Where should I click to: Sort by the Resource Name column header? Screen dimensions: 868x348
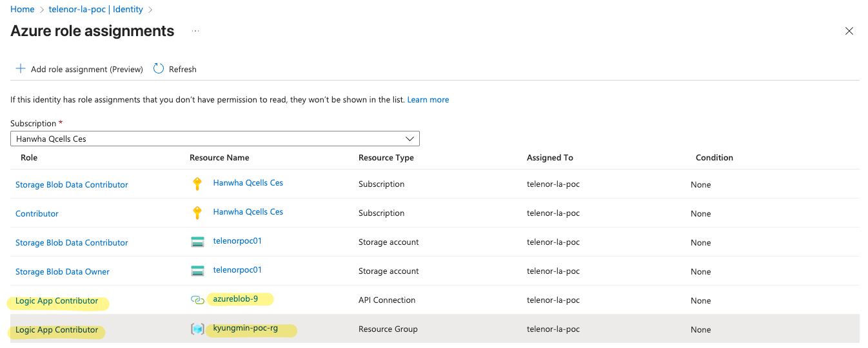[219, 157]
